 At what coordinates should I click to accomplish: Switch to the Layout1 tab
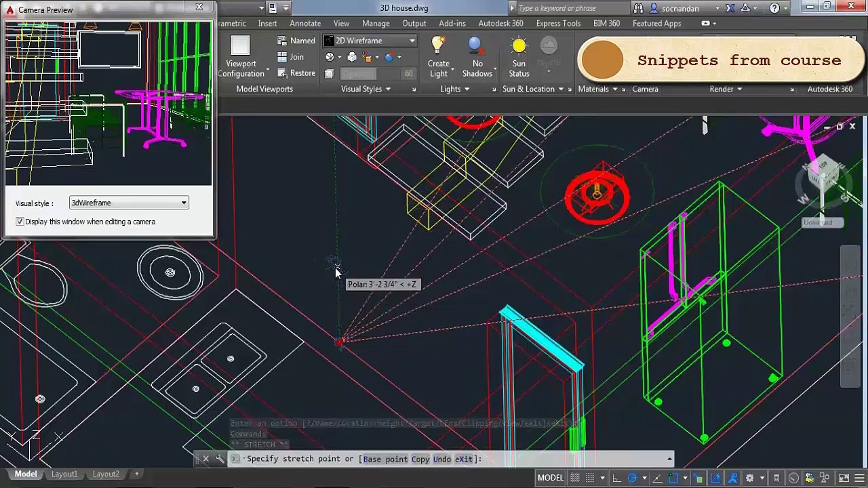64,474
